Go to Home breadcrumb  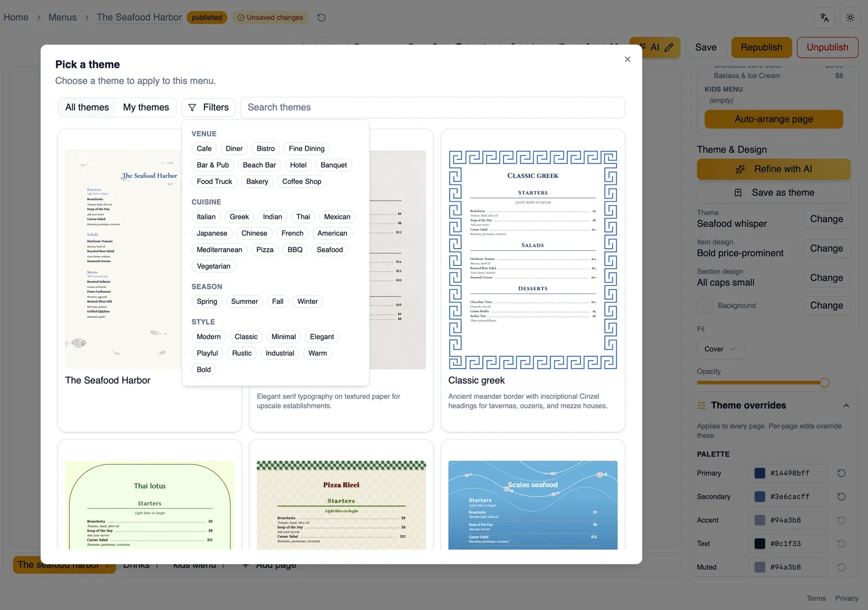16,17
